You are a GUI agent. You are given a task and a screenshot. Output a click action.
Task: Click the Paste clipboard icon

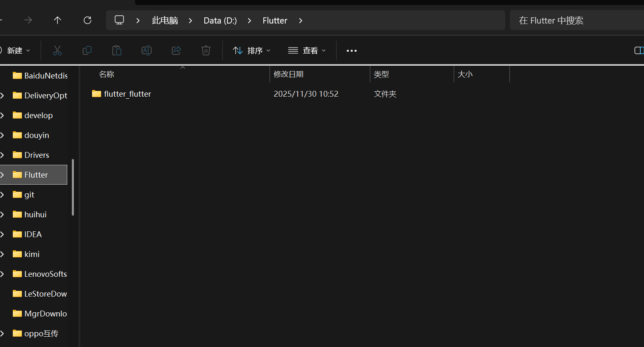coord(117,50)
